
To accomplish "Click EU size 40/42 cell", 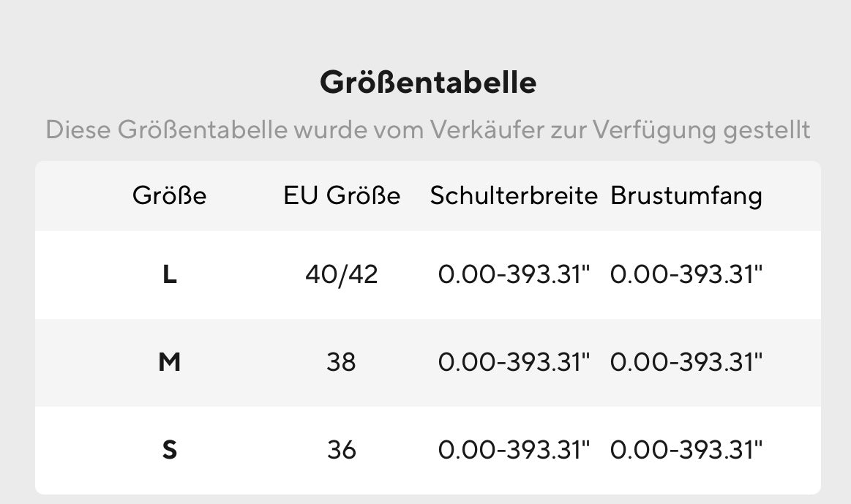I will pos(342,274).
